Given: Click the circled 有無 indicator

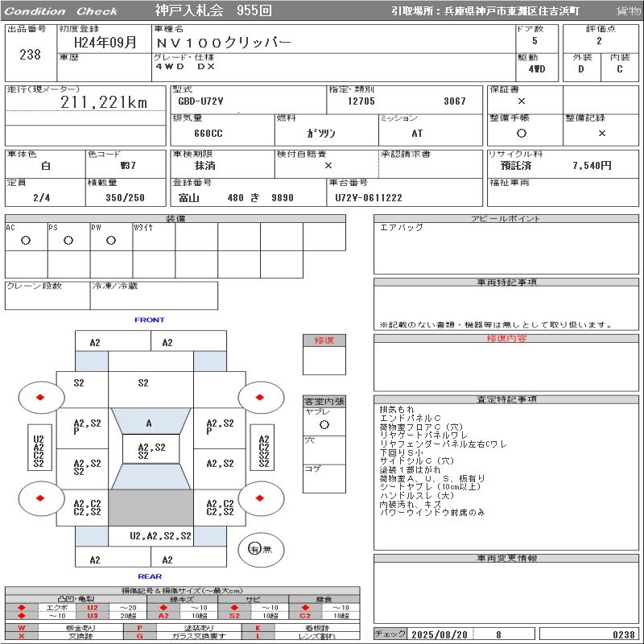Looking at the screenshot, I should tap(261, 549).
